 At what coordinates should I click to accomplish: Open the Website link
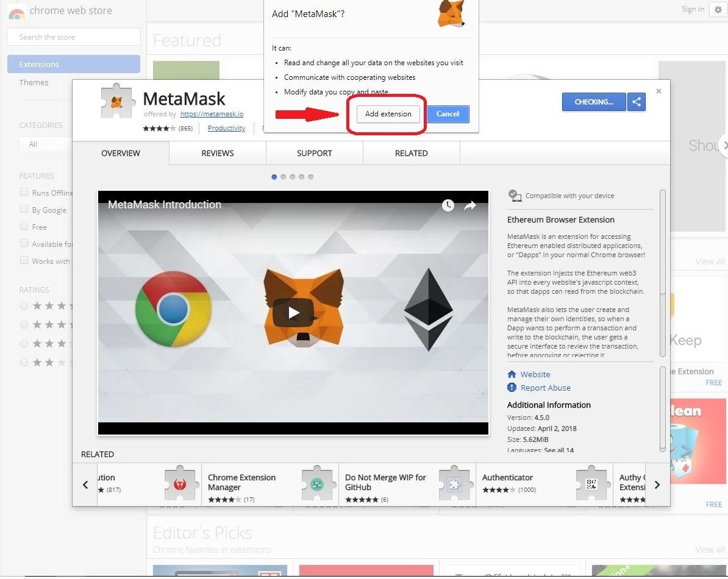point(535,374)
